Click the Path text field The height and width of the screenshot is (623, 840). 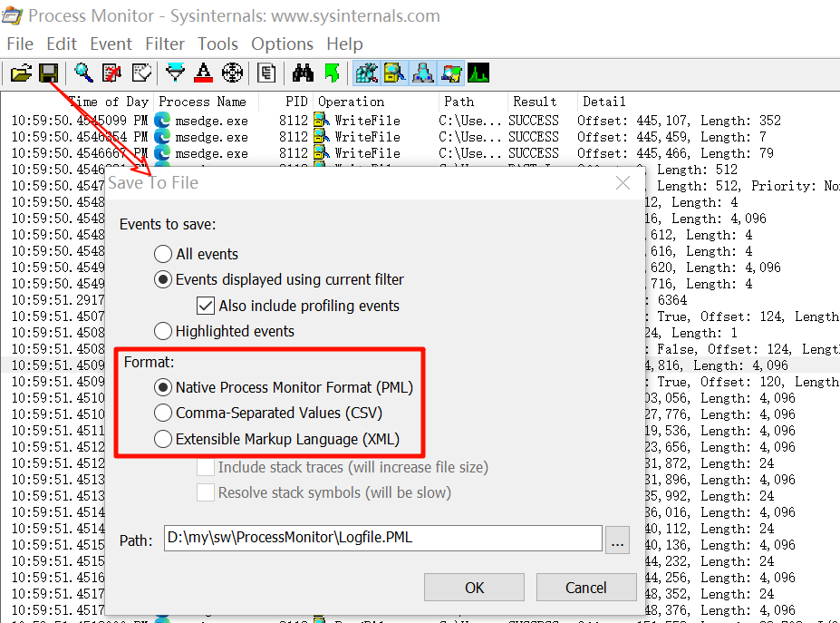pos(383,538)
